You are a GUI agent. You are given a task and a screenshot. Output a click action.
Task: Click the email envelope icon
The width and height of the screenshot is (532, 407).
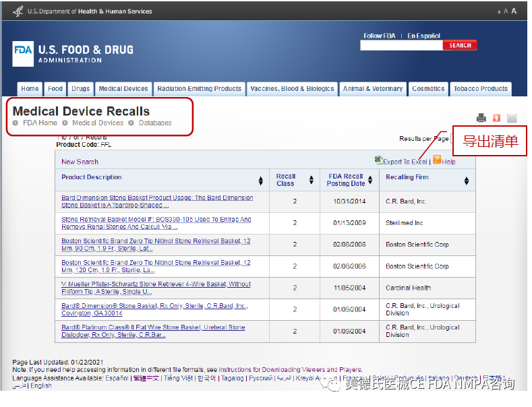tap(512, 118)
